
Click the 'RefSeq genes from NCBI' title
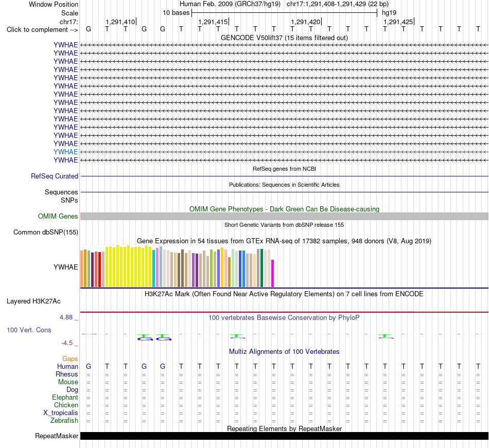[x=284, y=169]
